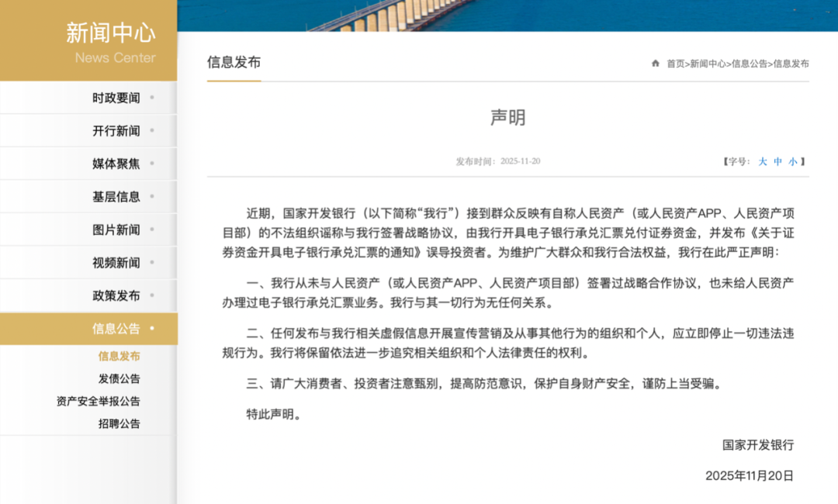Select 信息发布 submenu item

click(119, 357)
